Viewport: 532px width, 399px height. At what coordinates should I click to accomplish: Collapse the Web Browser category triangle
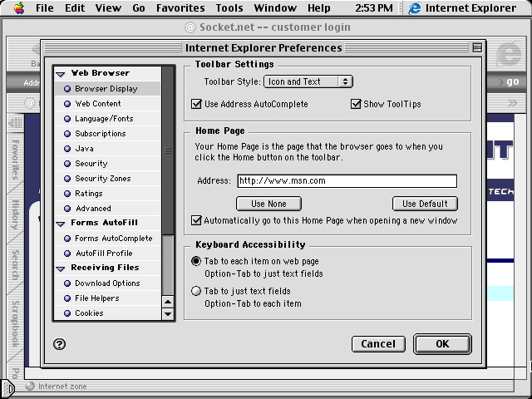click(x=61, y=74)
